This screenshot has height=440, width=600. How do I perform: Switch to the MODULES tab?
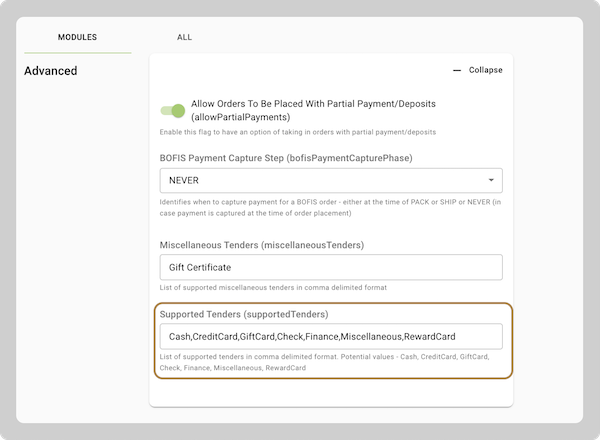pos(77,37)
